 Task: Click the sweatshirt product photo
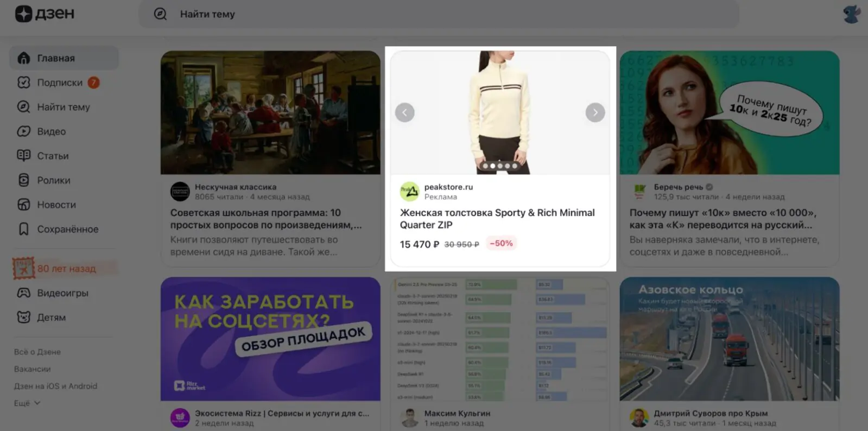[500, 112]
